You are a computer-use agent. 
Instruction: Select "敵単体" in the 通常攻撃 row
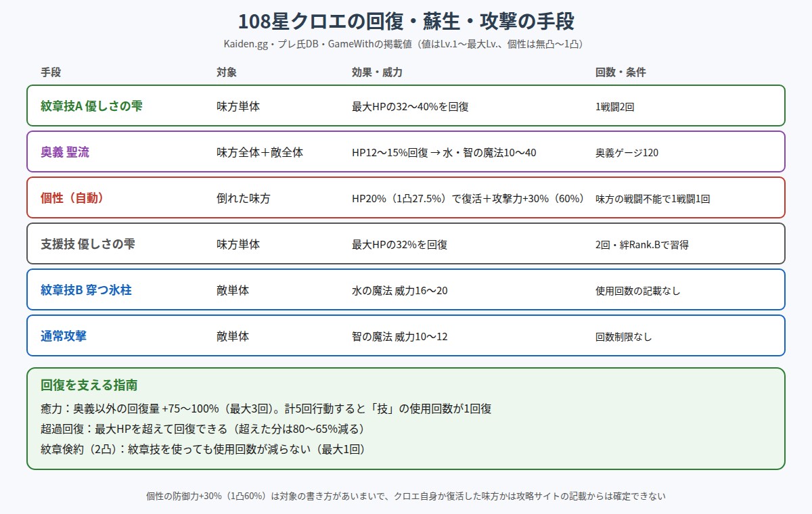(233, 336)
